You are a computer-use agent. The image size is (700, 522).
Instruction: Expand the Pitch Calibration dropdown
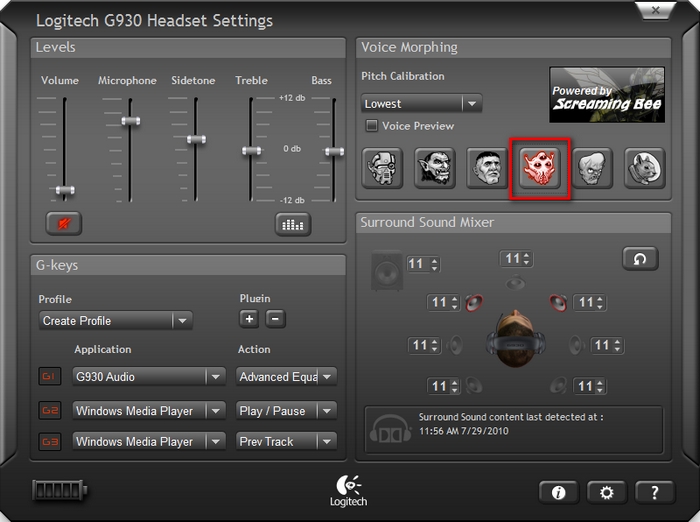[x=471, y=104]
